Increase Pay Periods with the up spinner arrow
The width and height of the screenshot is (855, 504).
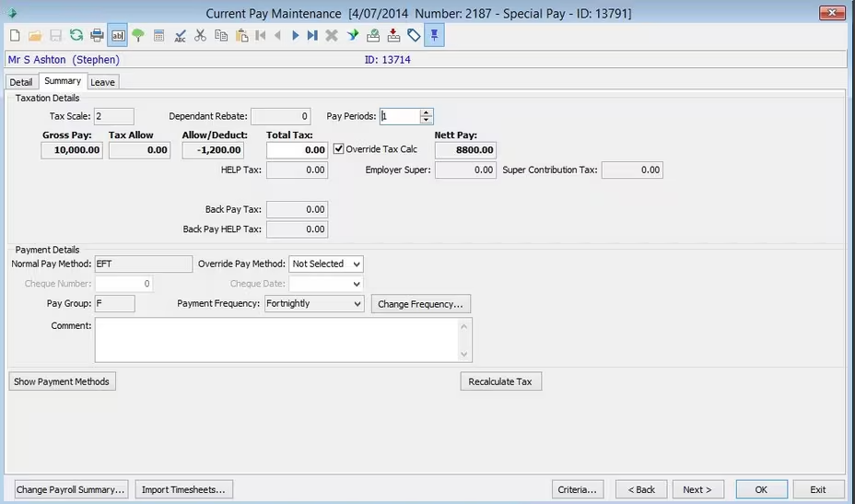coord(427,112)
